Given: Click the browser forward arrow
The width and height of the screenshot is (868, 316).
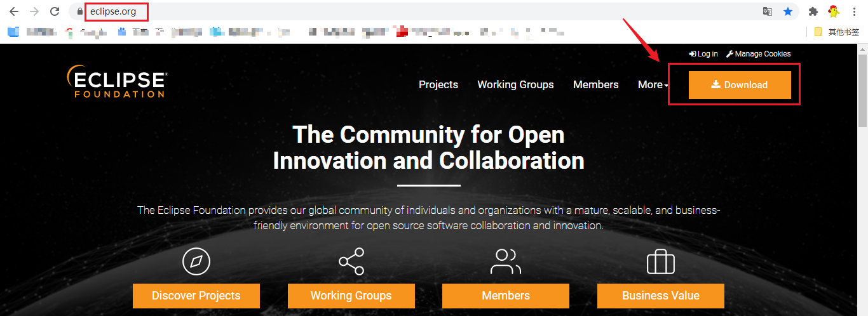Looking at the screenshot, I should [x=34, y=11].
